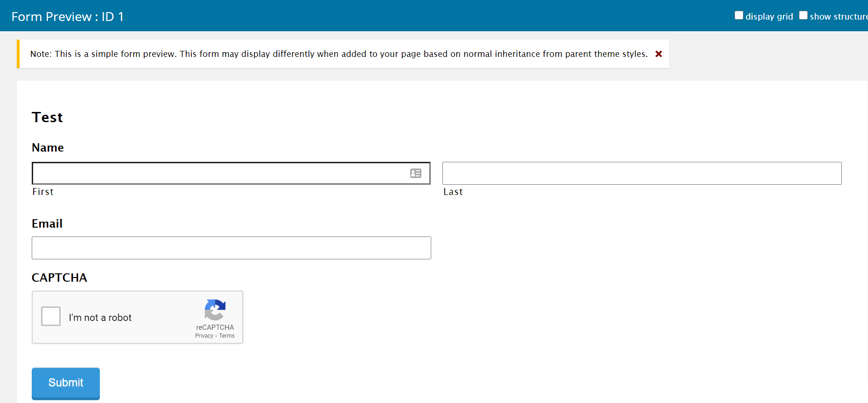The image size is (868, 403).
Task: Enable the display grid checkbox
Action: pos(739,15)
